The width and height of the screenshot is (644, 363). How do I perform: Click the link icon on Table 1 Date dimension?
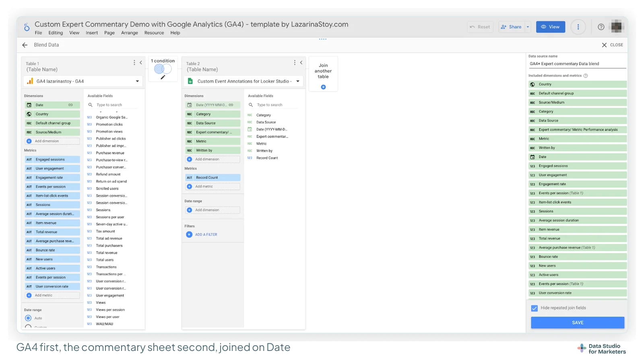coord(70,105)
